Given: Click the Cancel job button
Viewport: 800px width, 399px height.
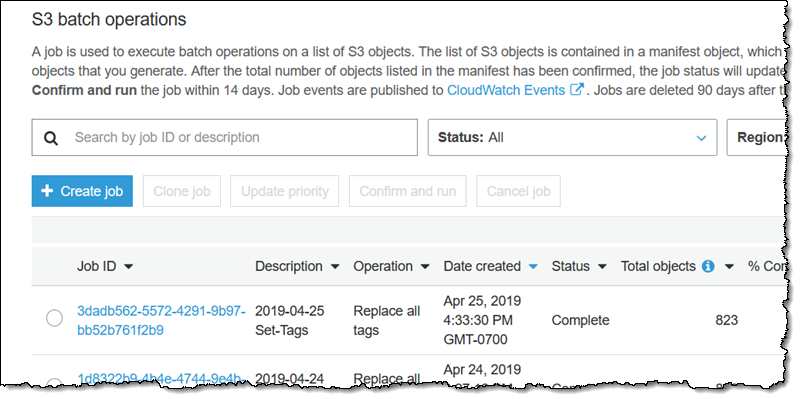Looking at the screenshot, I should (518, 191).
